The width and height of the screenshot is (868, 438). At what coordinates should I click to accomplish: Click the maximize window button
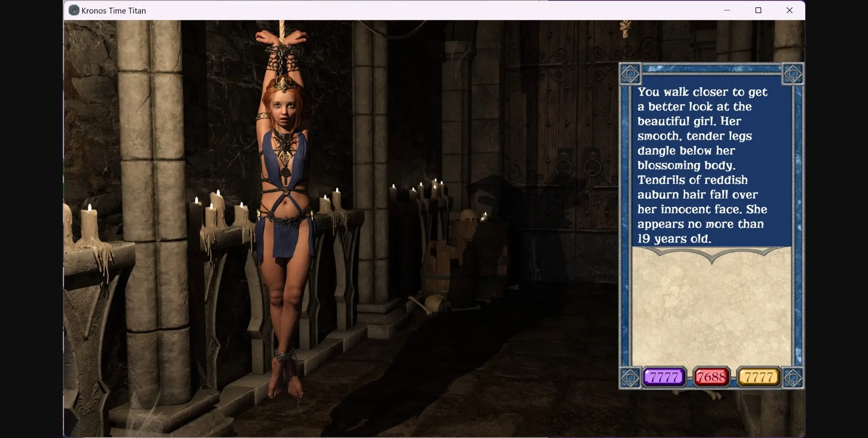click(x=759, y=10)
